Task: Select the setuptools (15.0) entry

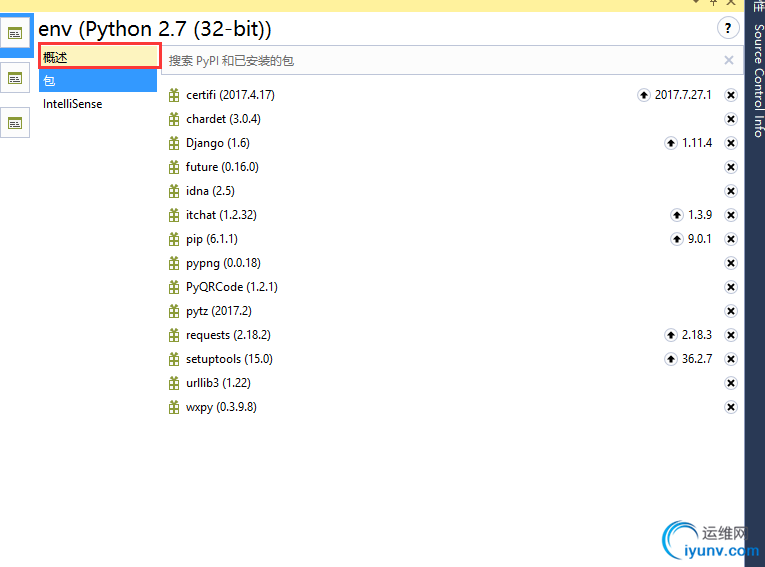Action: [x=229, y=359]
